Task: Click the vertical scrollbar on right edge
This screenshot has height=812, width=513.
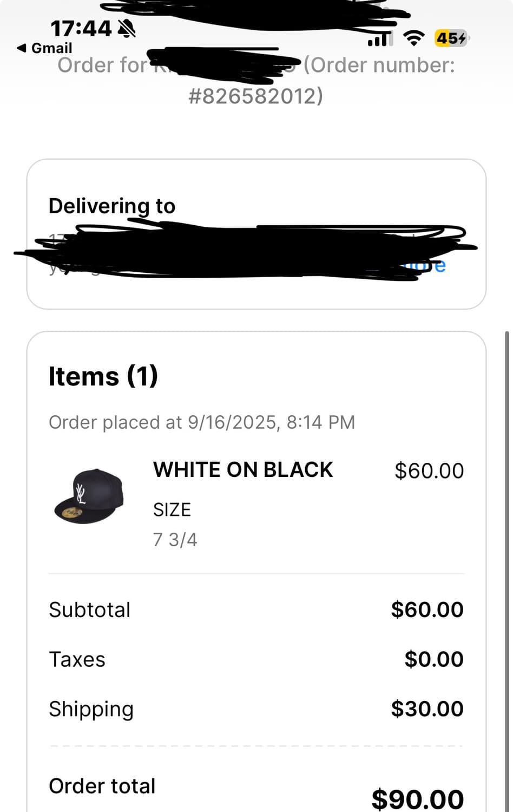Action: coord(507,541)
